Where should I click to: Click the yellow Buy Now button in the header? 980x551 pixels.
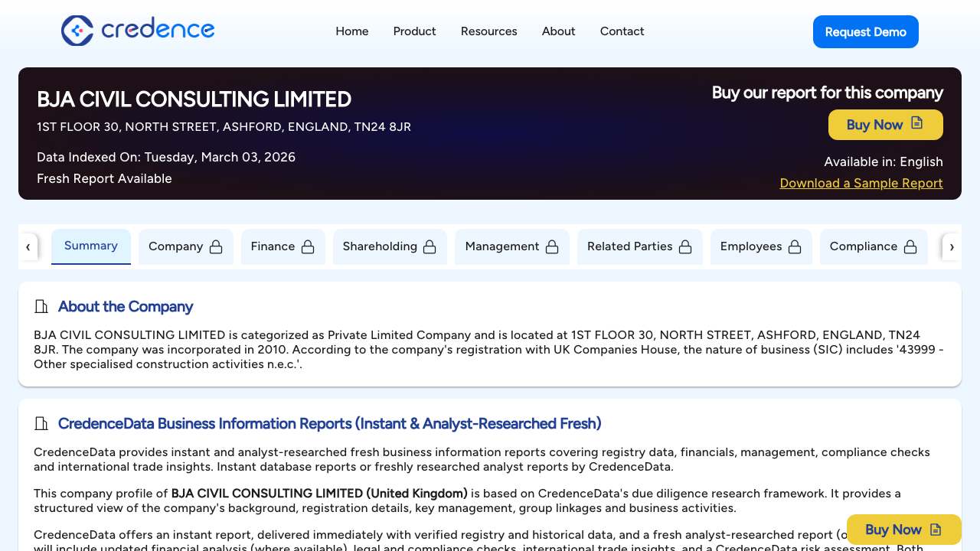coord(885,124)
